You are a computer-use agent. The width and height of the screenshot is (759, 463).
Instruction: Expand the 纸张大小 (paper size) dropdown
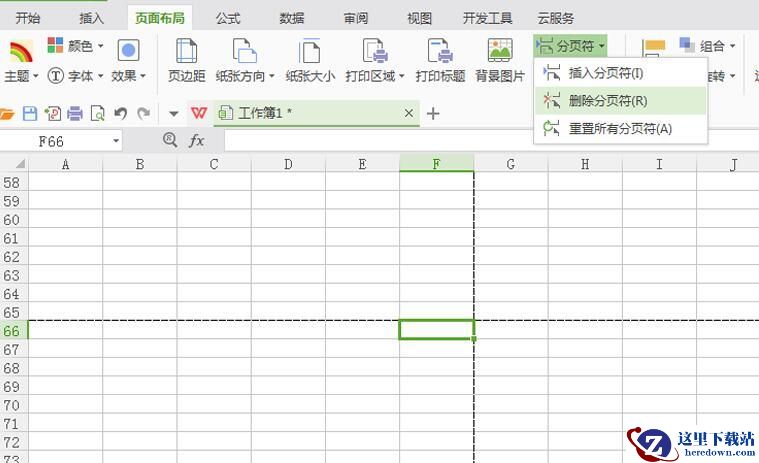[x=310, y=60]
